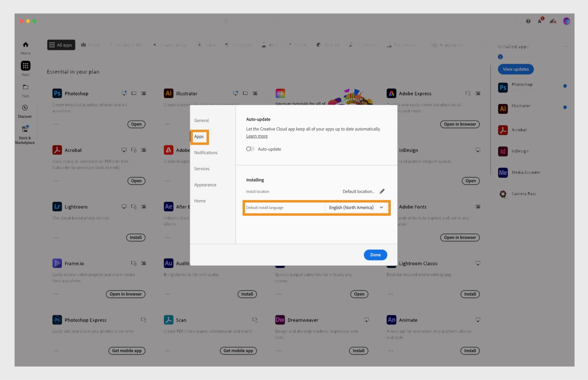588x380 pixels.
Task: Click the All apps filter button
Action: [61, 45]
